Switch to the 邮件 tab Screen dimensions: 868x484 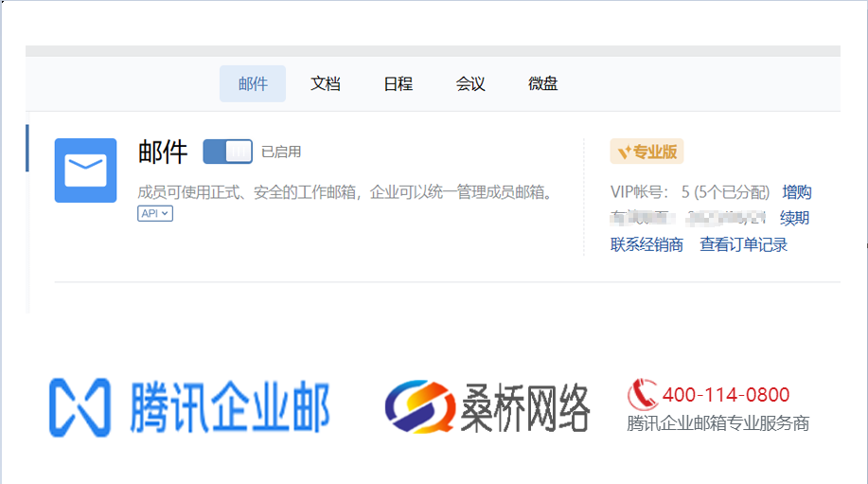tap(253, 83)
